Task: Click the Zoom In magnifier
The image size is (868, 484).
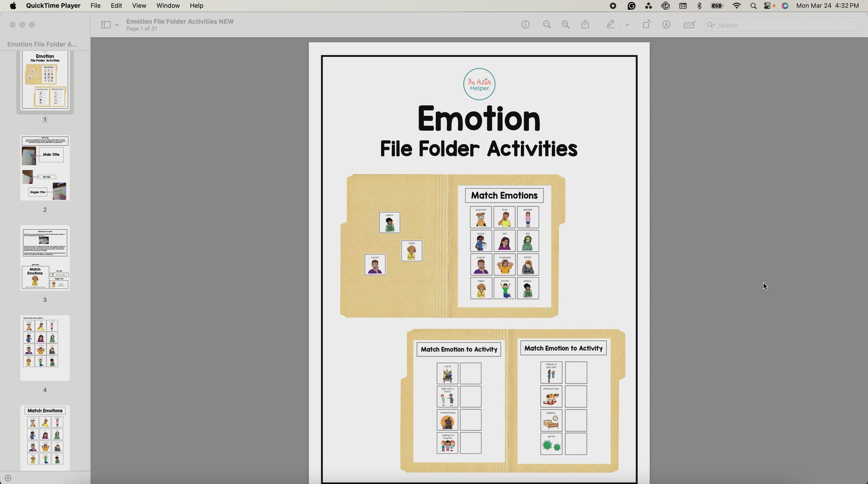Action: [565, 25]
